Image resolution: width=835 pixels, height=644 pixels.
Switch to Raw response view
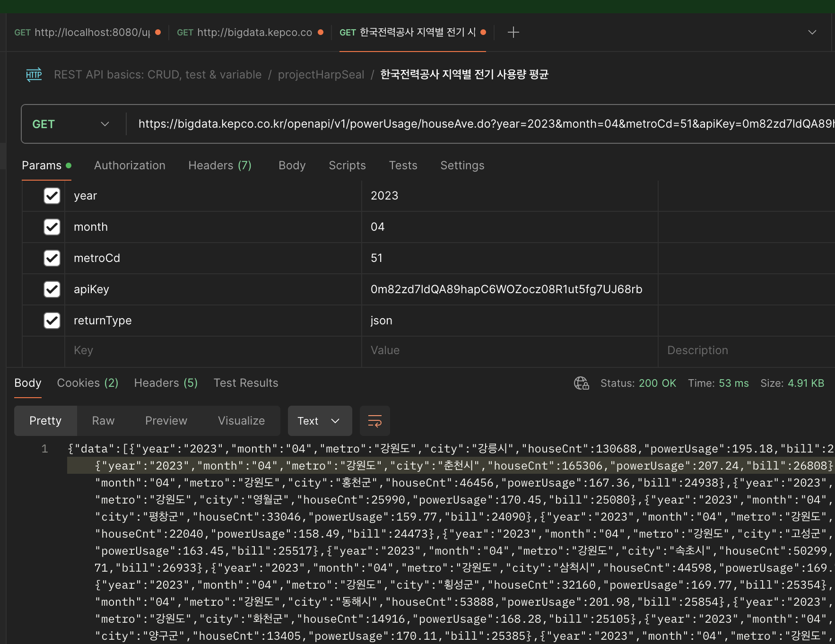104,421
